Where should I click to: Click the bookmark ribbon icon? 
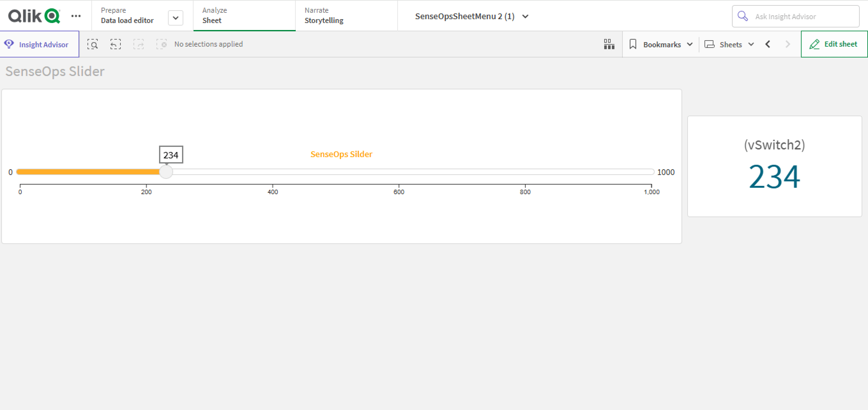tap(633, 44)
